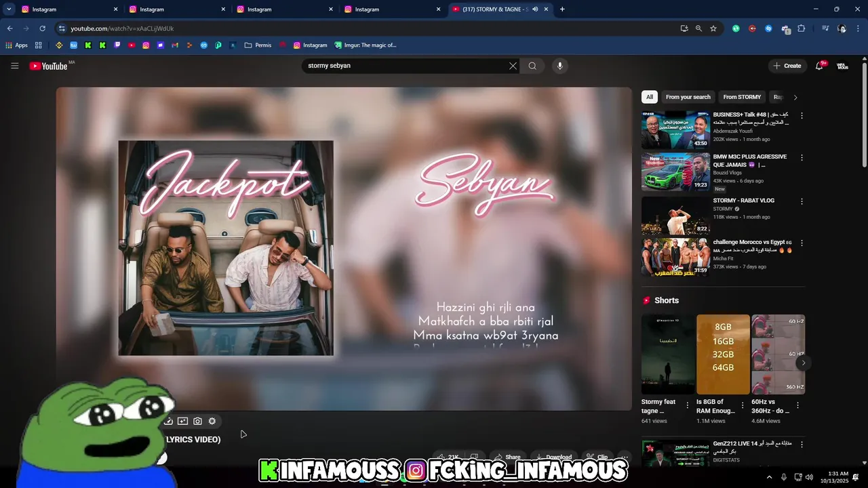
Task: Open the taskbar clock showing 1:31 AM
Action: coord(833,477)
